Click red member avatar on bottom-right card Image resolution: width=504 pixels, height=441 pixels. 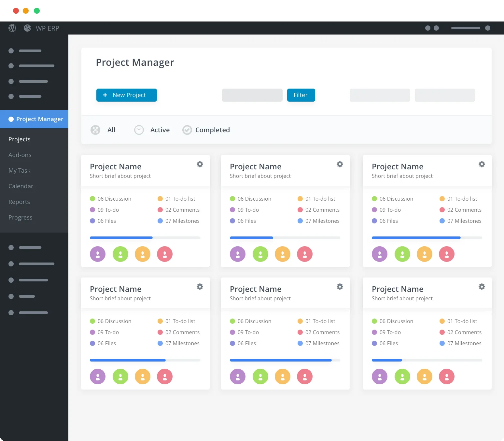[x=446, y=377]
